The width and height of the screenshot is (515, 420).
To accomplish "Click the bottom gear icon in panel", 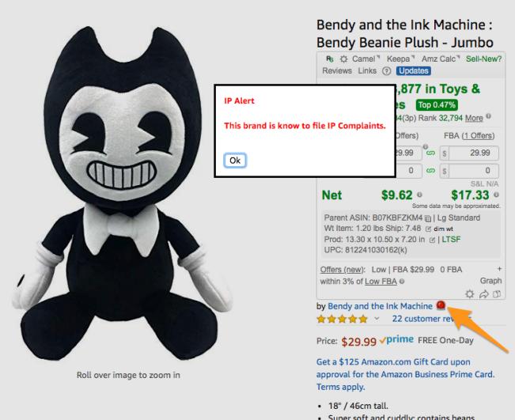I will coord(470,294).
